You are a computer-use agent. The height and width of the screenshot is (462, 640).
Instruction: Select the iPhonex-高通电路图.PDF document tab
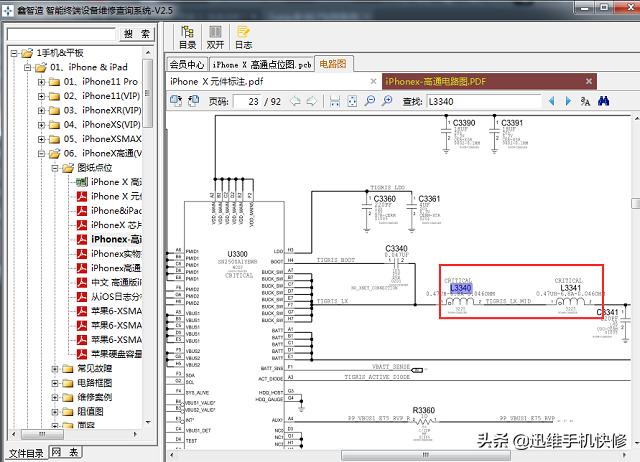coord(489,81)
